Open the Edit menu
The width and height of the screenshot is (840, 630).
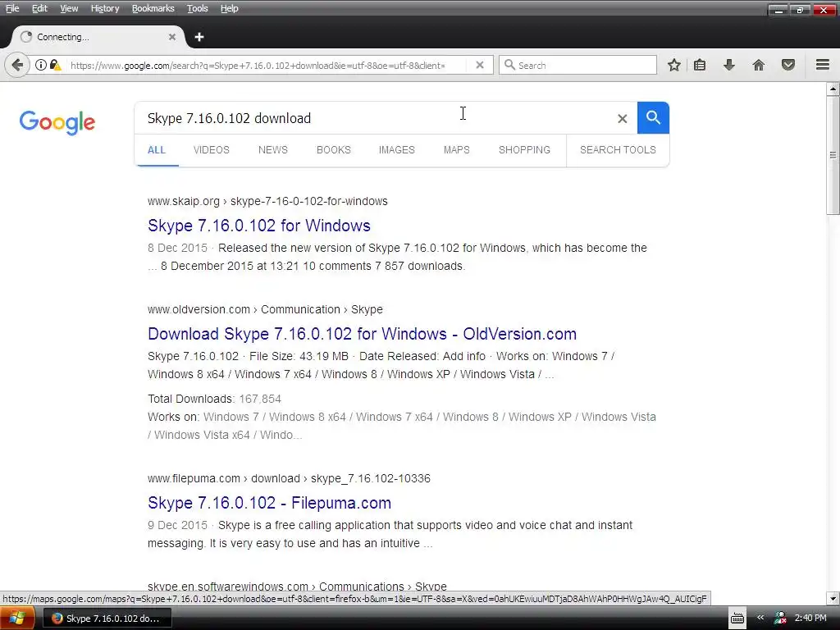pyautogui.click(x=39, y=8)
